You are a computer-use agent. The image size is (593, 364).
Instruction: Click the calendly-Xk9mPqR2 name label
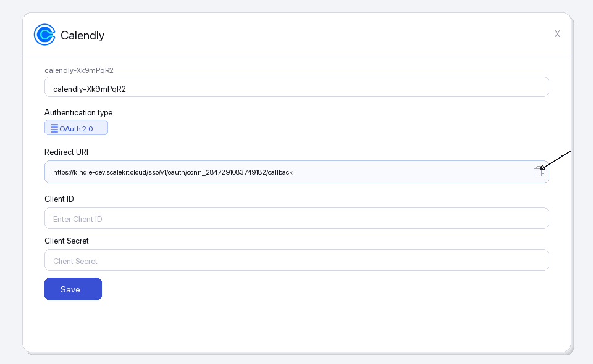(x=78, y=70)
